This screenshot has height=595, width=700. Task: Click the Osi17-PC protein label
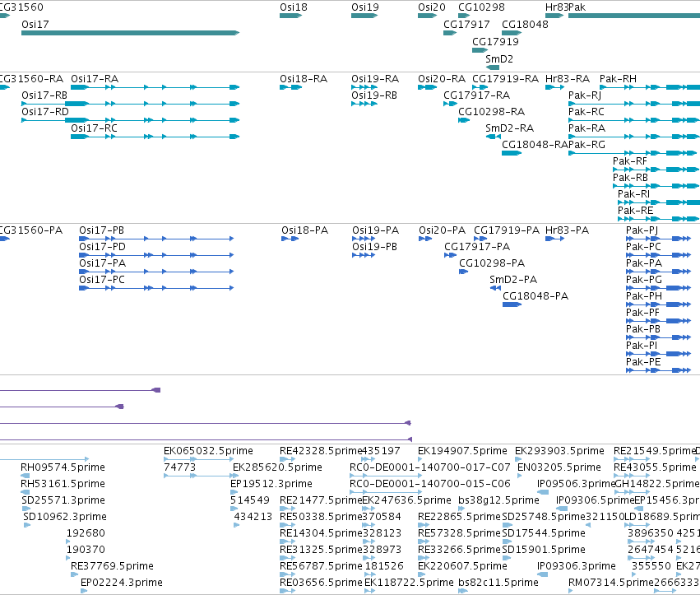pos(102,280)
